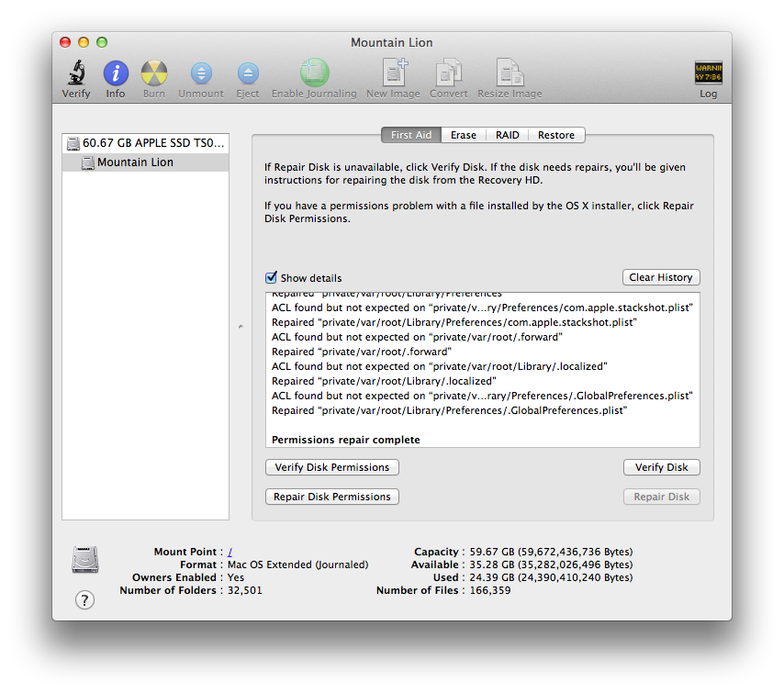Image resolution: width=784 pixels, height=693 pixels.
Task: Select the 60.67 GB APPLE SSD disk row
Action: [x=145, y=143]
